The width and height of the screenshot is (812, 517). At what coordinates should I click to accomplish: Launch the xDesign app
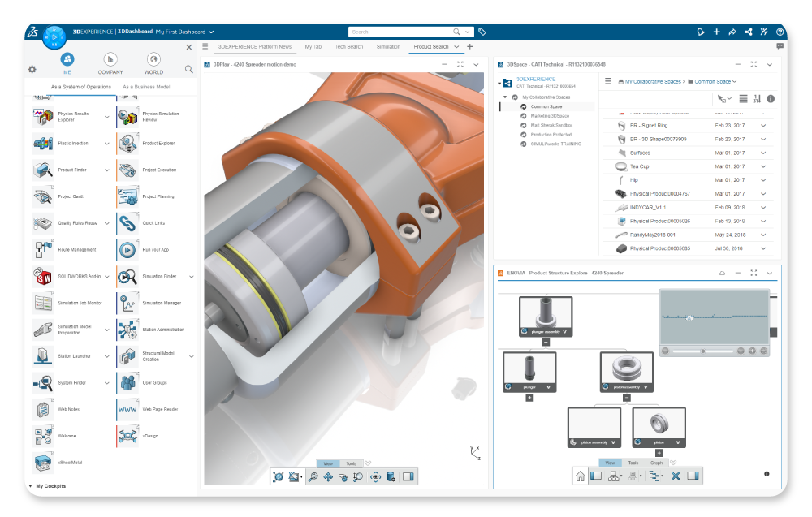click(x=127, y=437)
